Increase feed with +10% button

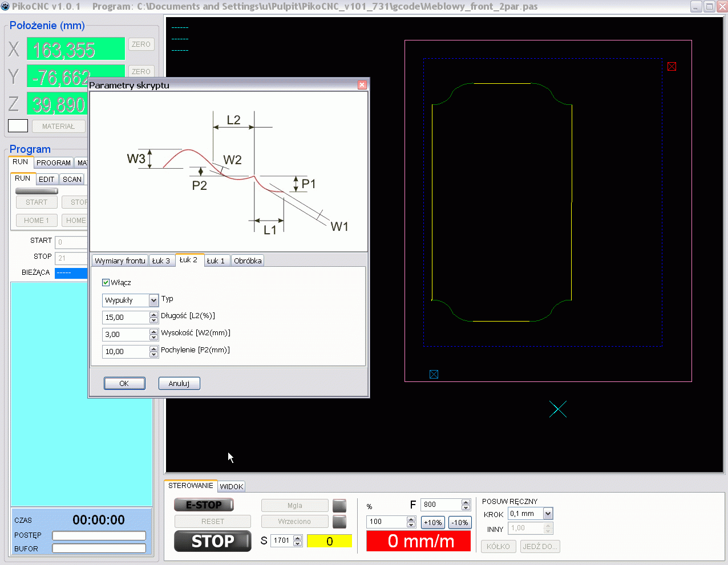tap(433, 522)
